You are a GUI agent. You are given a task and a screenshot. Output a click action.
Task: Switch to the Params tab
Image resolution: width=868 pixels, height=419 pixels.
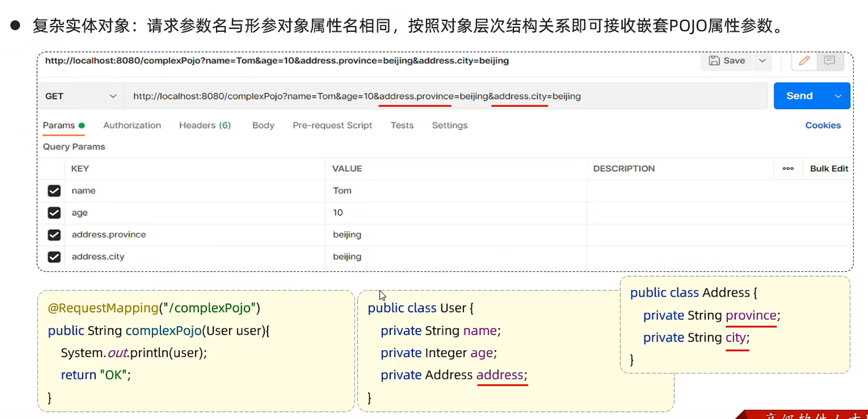click(64, 125)
